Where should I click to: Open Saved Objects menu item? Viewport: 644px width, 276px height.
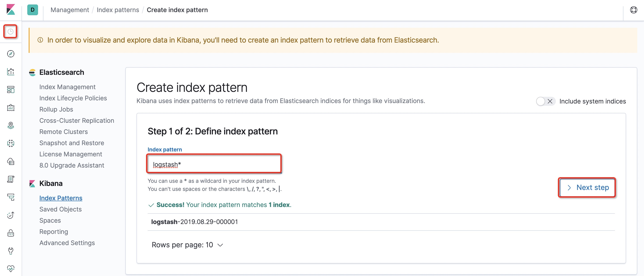[x=60, y=209]
